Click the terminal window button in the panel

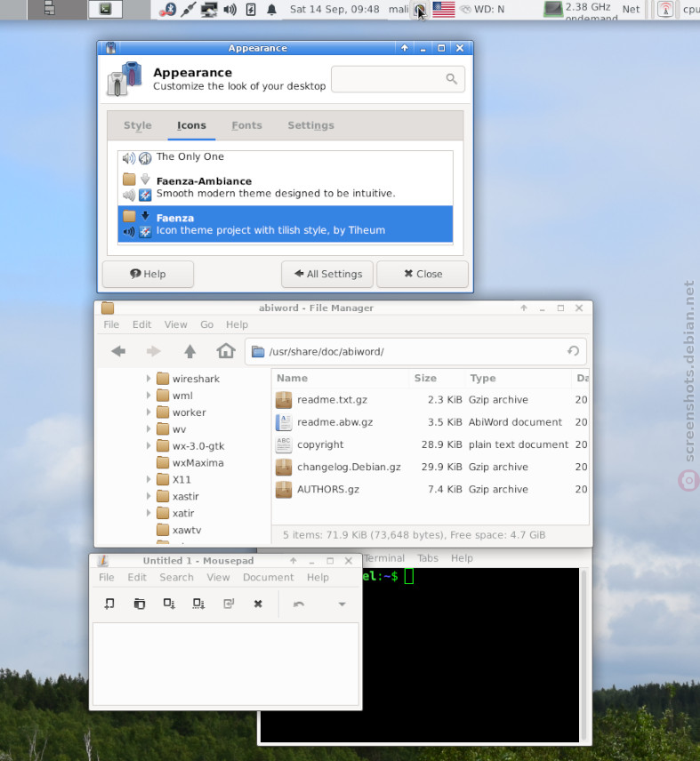click(x=105, y=9)
